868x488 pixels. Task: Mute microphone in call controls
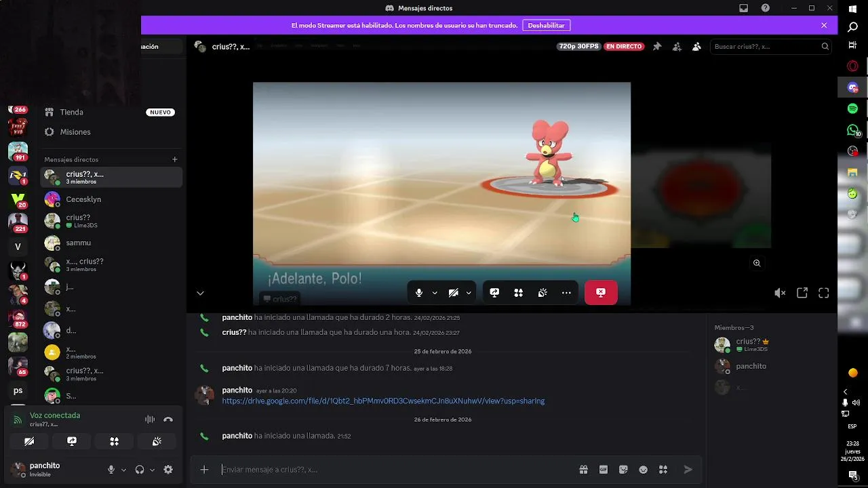pos(419,293)
